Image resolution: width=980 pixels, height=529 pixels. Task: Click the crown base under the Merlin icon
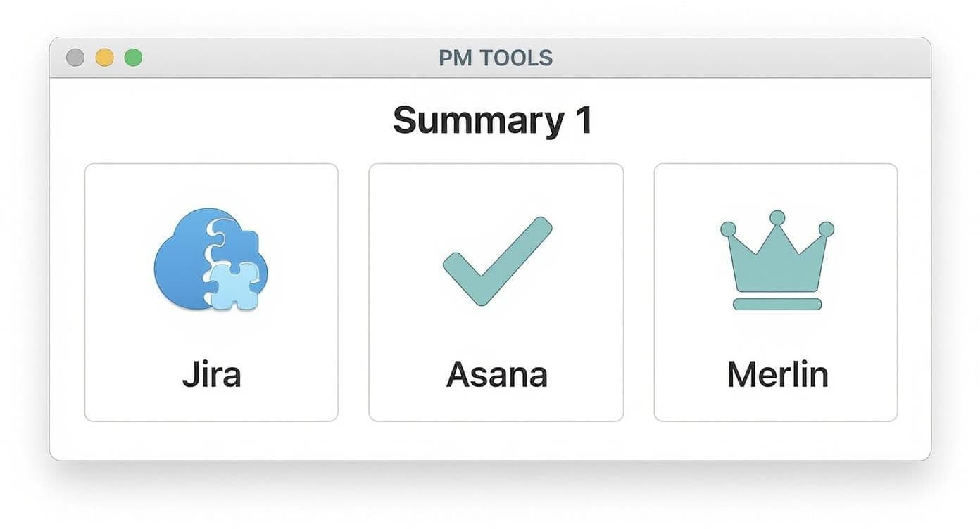coord(778,304)
